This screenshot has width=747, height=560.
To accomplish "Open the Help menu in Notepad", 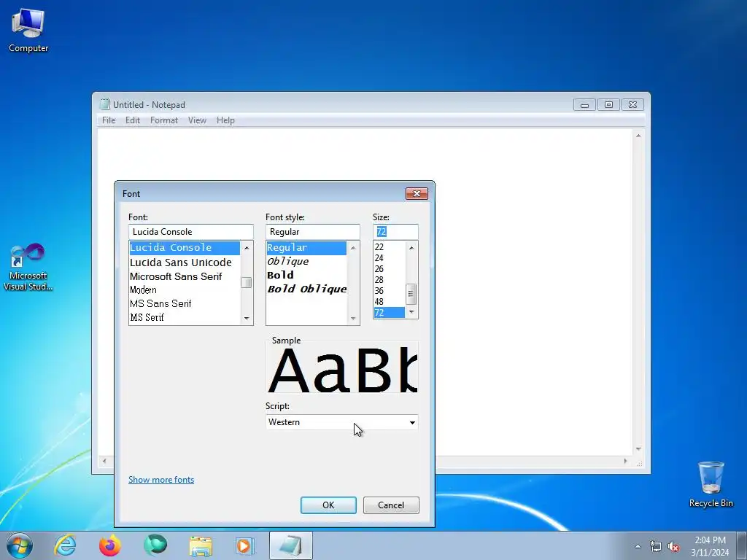I will pyautogui.click(x=225, y=120).
